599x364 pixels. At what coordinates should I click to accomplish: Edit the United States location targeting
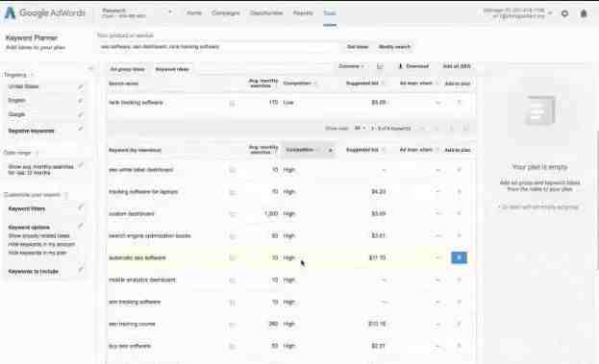pyautogui.click(x=81, y=86)
